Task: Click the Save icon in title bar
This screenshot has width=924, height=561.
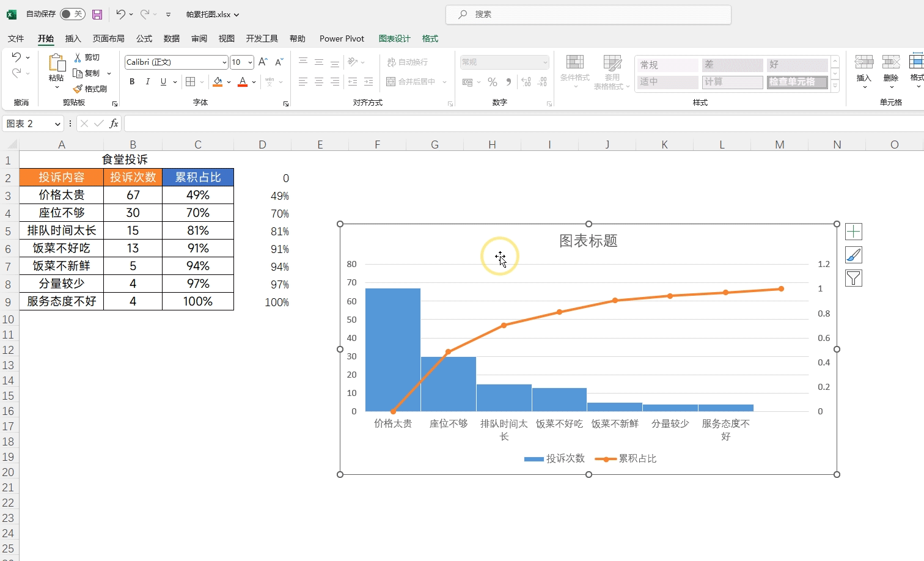Action: point(97,14)
